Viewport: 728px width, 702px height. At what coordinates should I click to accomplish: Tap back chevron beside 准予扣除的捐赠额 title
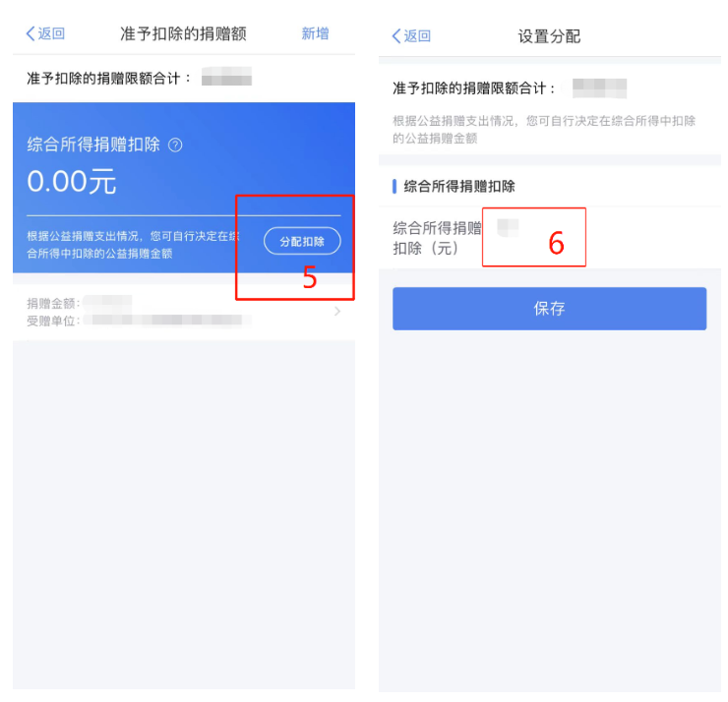coord(30,33)
